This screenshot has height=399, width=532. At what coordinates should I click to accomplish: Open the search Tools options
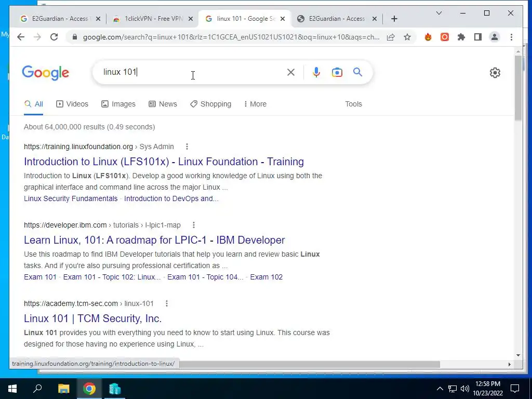coord(353,104)
